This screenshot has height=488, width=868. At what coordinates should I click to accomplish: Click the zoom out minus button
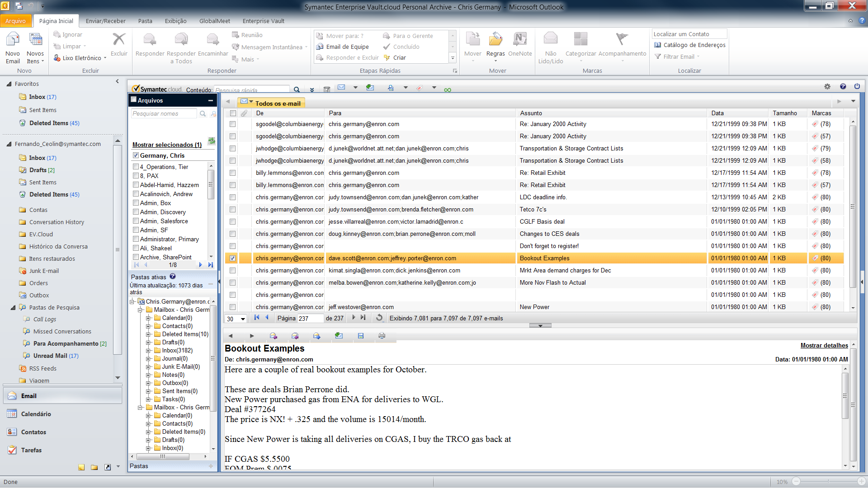pos(796,482)
